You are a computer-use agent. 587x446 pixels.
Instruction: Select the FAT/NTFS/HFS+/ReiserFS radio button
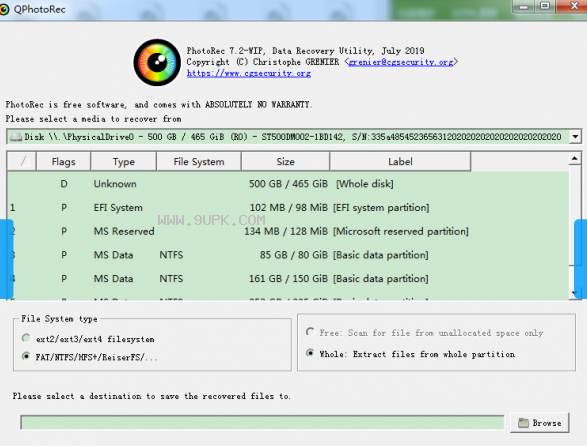(x=26, y=356)
